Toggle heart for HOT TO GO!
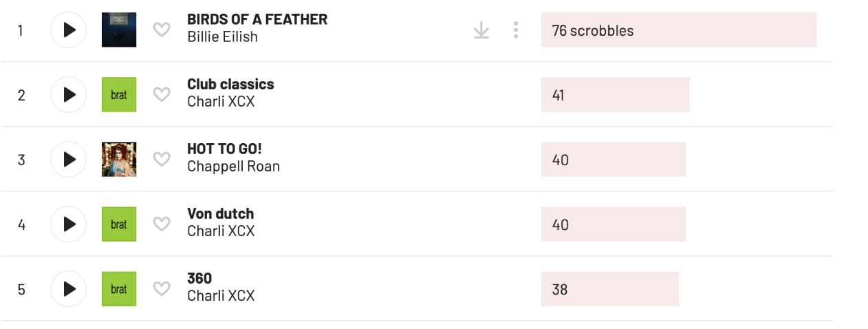Viewport: 868px width, 329px height. (x=161, y=160)
